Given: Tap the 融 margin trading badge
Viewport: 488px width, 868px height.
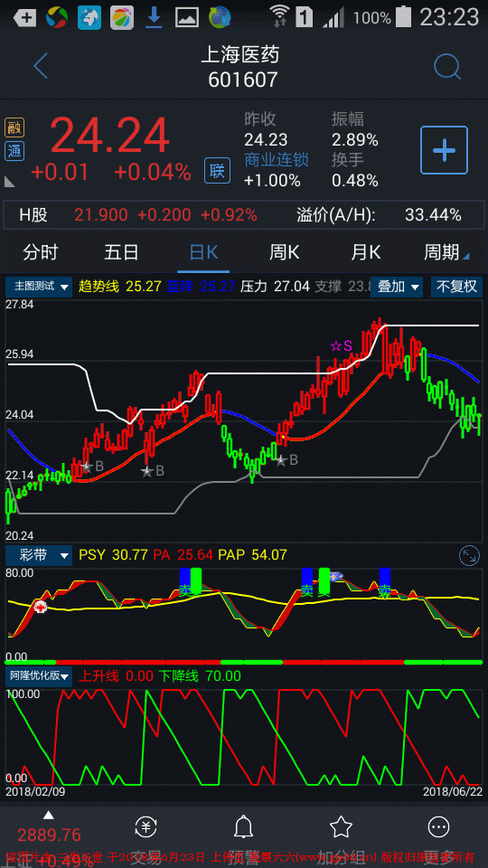Looking at the screenshot, I should (14, 127).
